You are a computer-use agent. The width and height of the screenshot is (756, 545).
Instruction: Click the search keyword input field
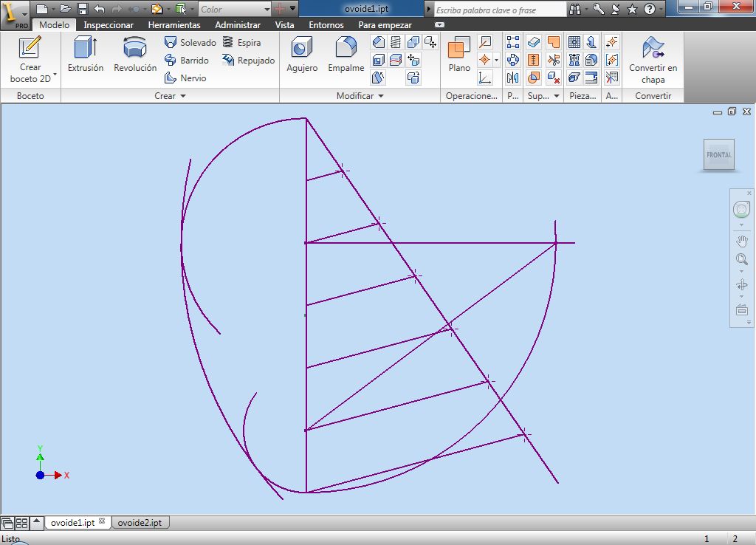pos(500,10)
